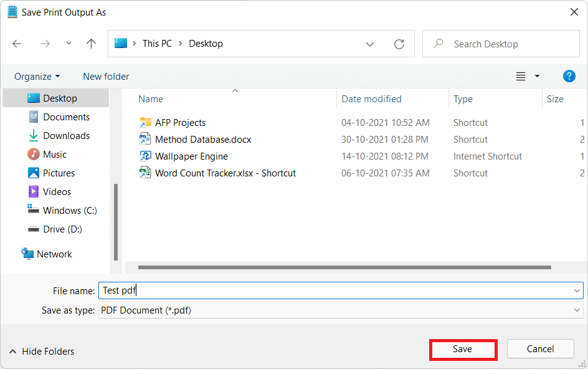588x369 pixels.
Task: Click the Pictures icon in sidebar
Action: (34, 173)
